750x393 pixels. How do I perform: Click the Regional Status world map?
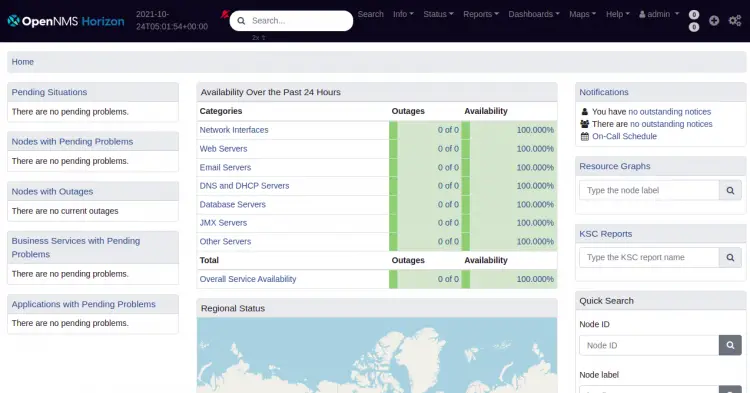(377, 355)
